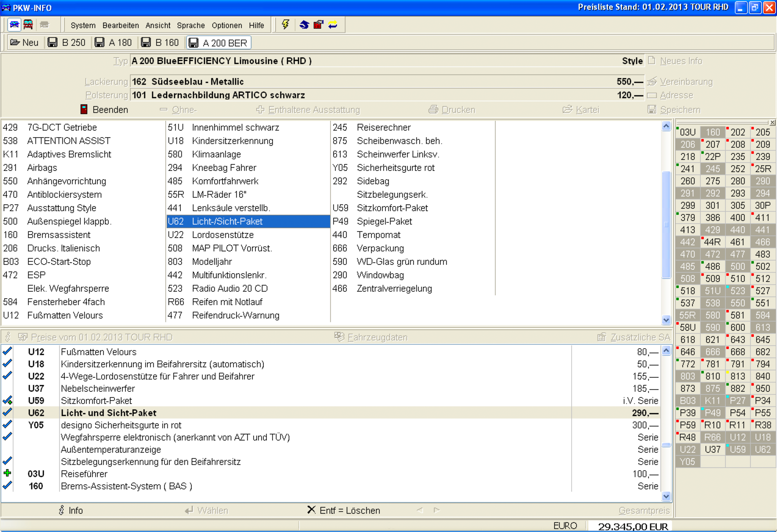Toggle the checkmark for Y05 Sicherheitsgurte in rot

[7, 425]
